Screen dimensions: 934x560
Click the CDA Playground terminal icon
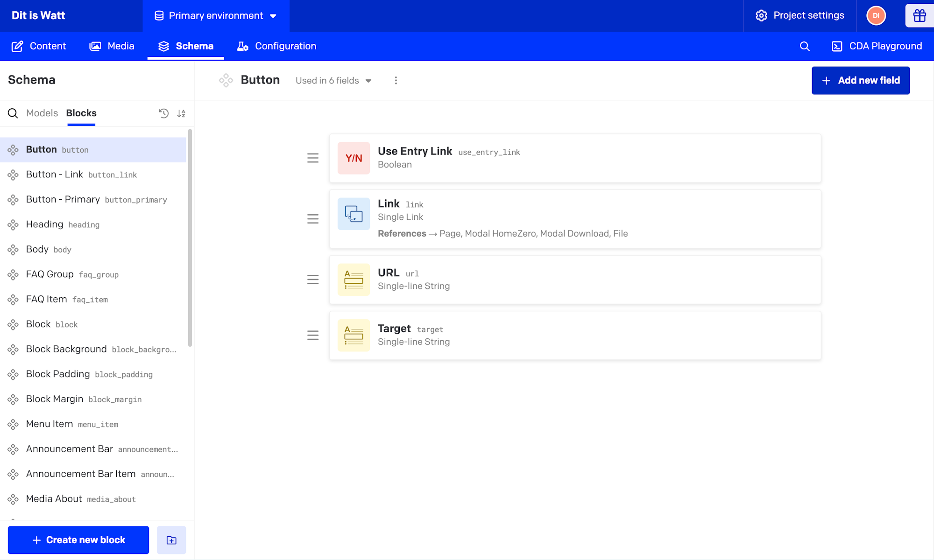(837, 46)
